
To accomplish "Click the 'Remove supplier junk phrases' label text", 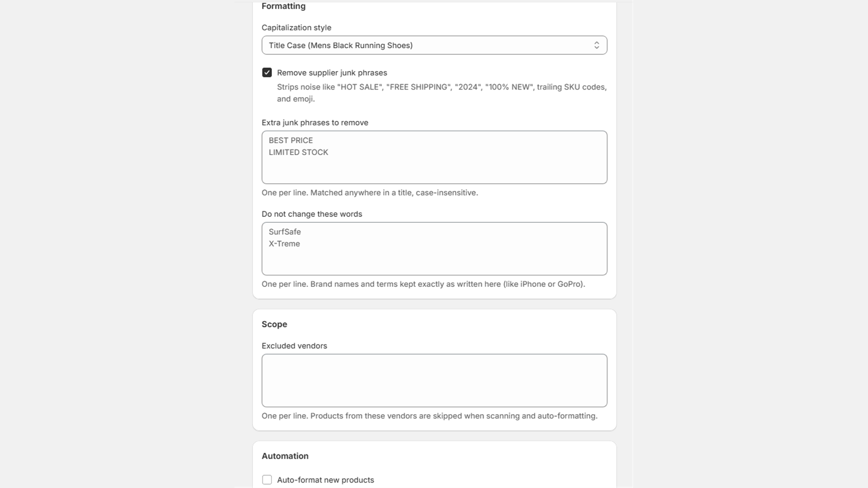I will click(x=332, y=73).
